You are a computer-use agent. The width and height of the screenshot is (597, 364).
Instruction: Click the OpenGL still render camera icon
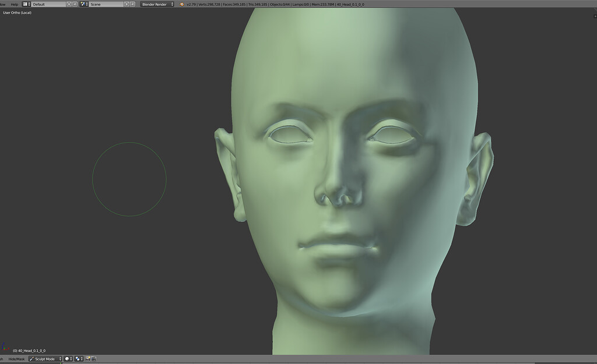tap(87, 358)
